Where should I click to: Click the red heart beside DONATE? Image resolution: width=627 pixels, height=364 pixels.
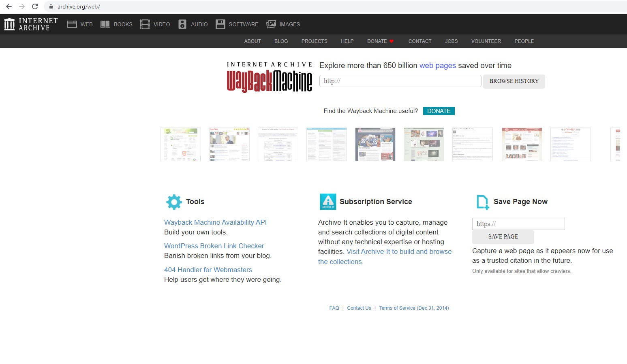(x=392, y=41)
